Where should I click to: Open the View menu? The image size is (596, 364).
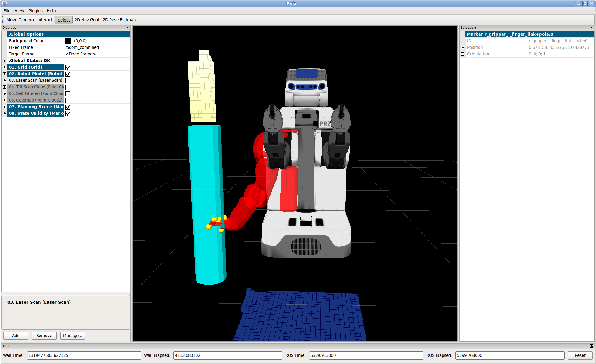19,11
